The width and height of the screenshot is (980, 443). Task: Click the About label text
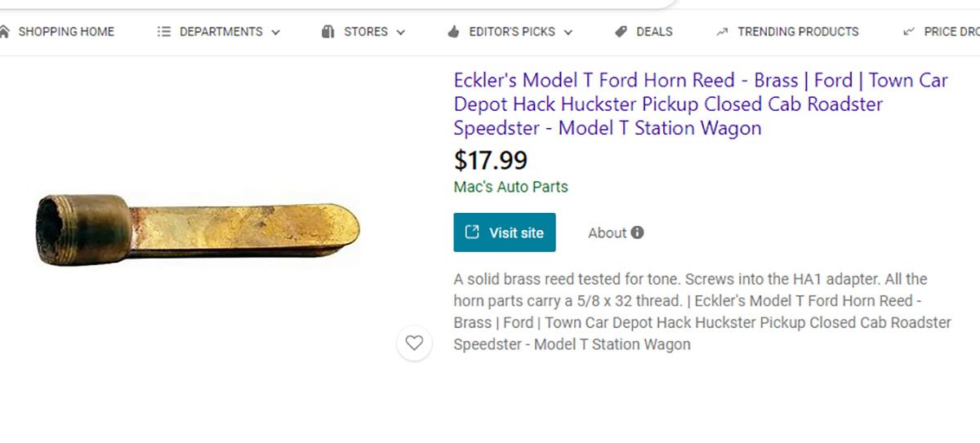point(607,233)
